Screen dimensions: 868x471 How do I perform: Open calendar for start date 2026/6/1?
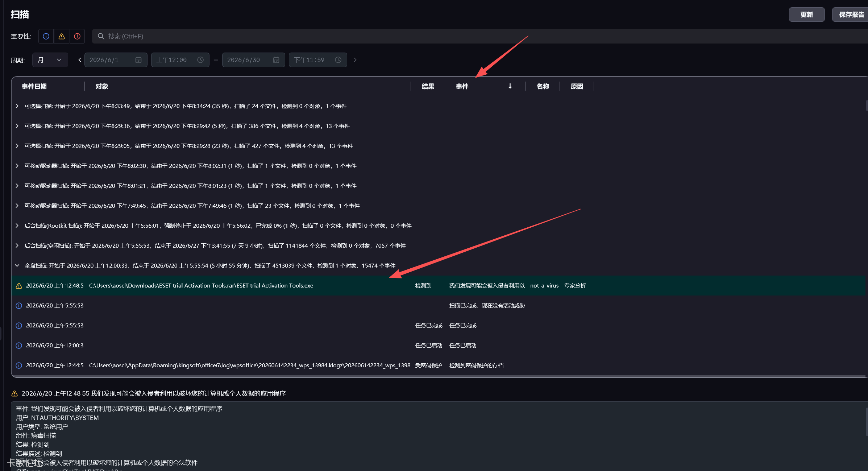point(138,60)
